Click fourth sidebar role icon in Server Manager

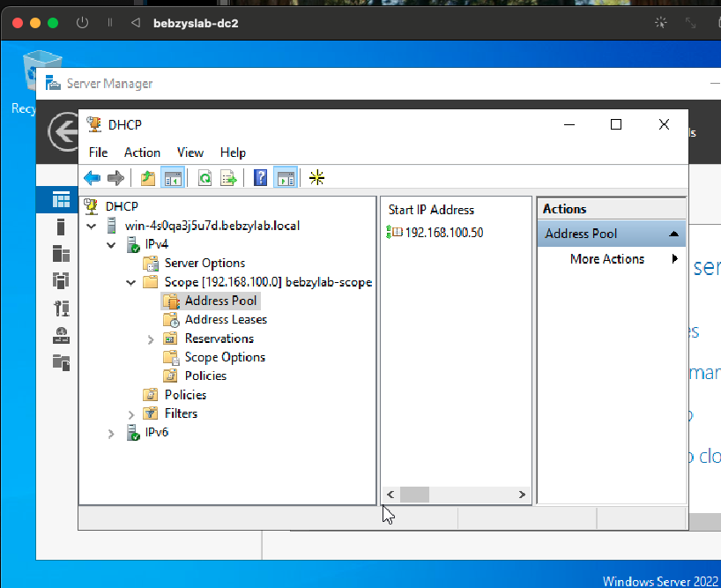61,280
